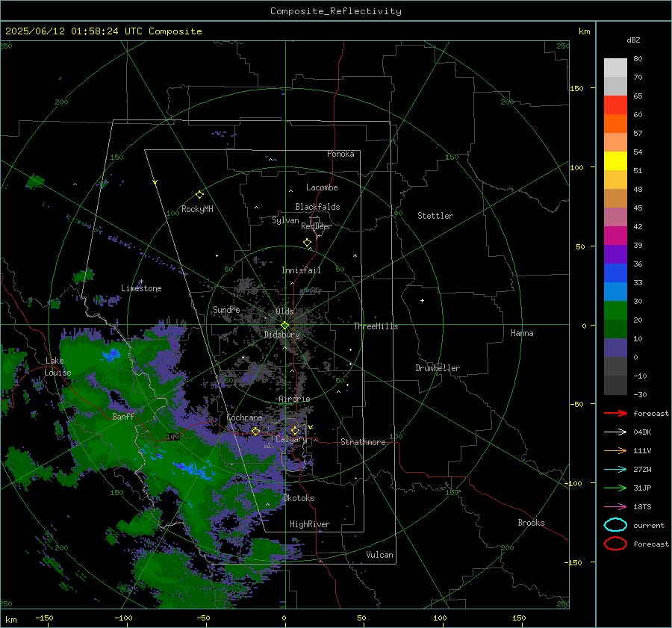Click the Blackfalds label

coord(317,207)
